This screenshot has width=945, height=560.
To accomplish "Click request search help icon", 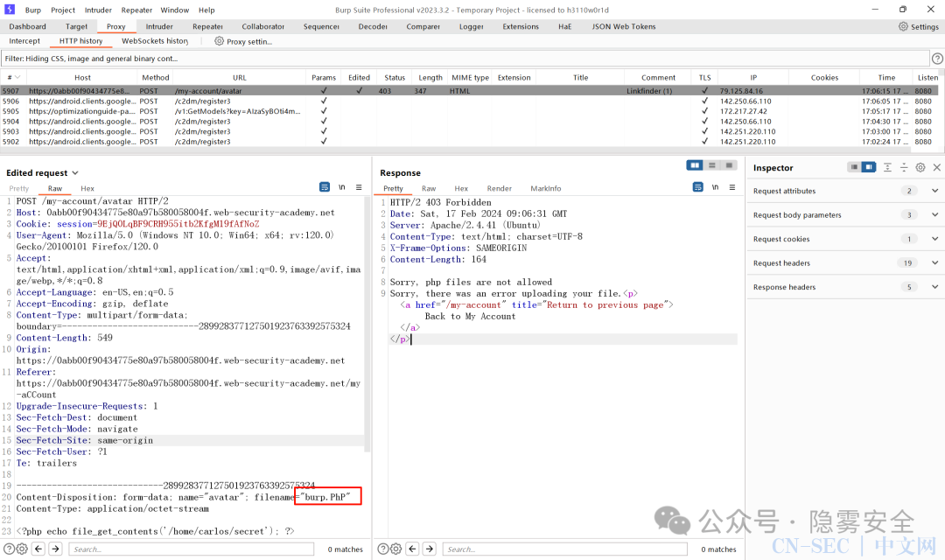I will click(9, 549).
